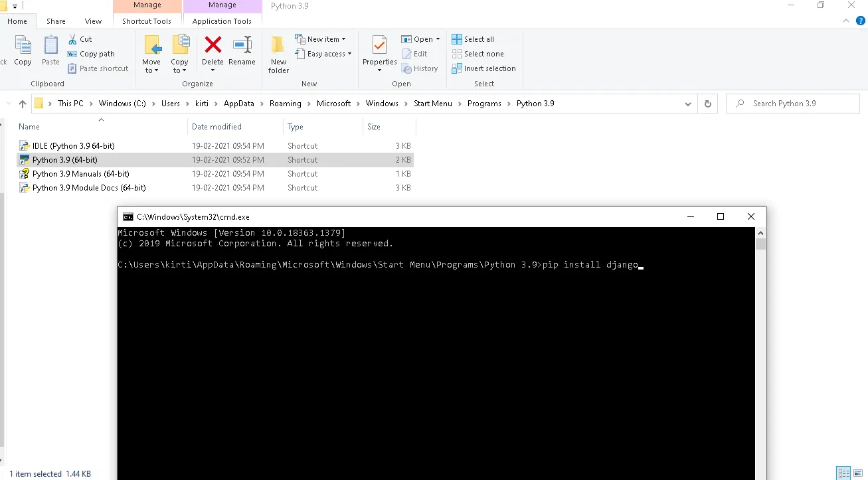The height and width of the screenshot is (480, 868).
Task: Sort files by the Type column
Action: [x=324, y=126]
